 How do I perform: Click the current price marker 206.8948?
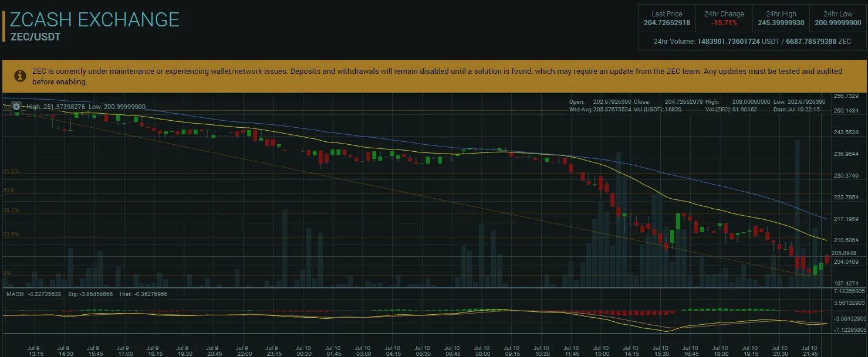(x=845, y=253)
